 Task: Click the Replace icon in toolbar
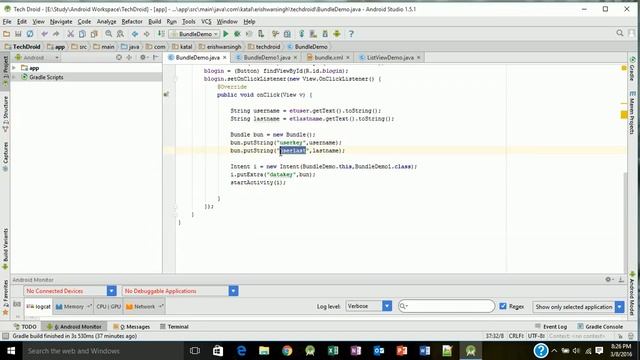pyautogui.click(x=120, y=34)
